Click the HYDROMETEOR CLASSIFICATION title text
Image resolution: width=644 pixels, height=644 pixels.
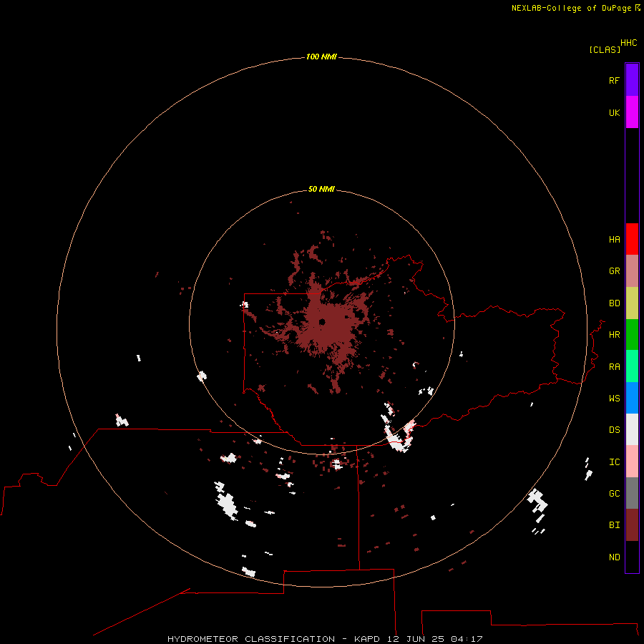click(x=251, y=639)
